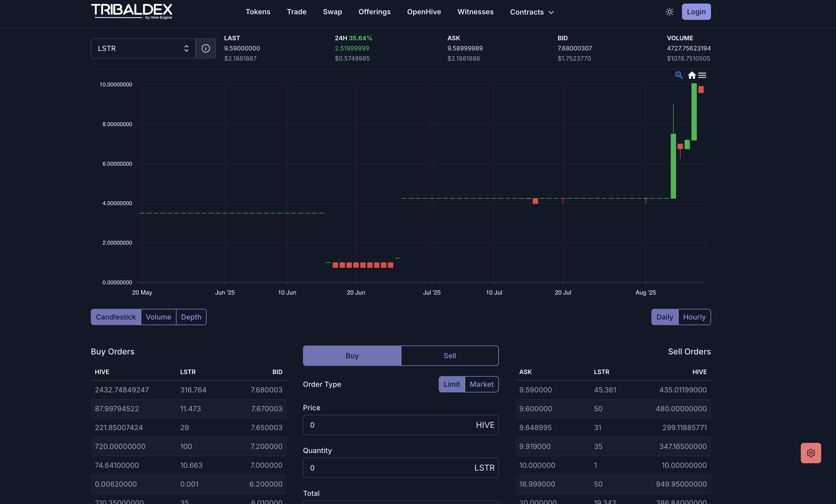The width and height of the screenshot is (836, 504).
Task: Select buy order at bid 6.200000
Action: [x=189, y=484]
